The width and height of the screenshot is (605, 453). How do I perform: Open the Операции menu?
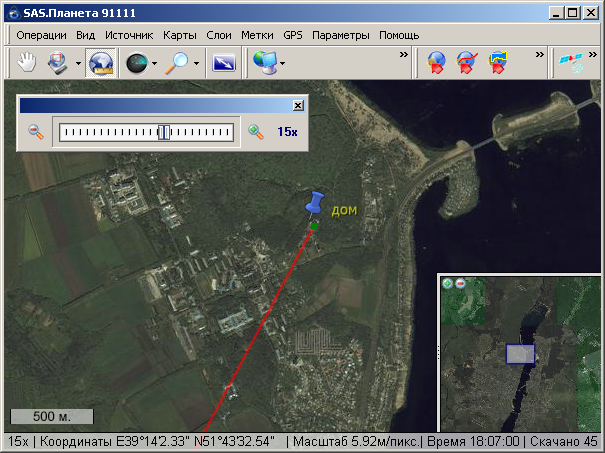pos(42,35)
